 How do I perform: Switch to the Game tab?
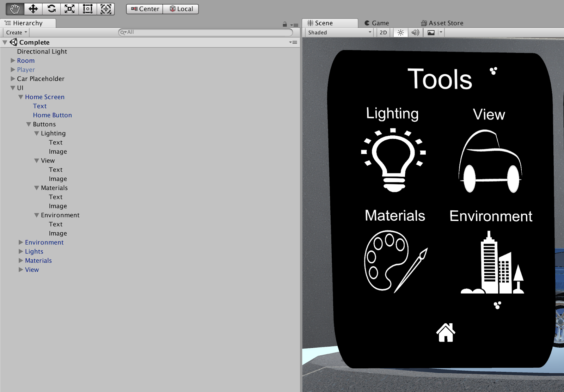(x=376, y=23)
